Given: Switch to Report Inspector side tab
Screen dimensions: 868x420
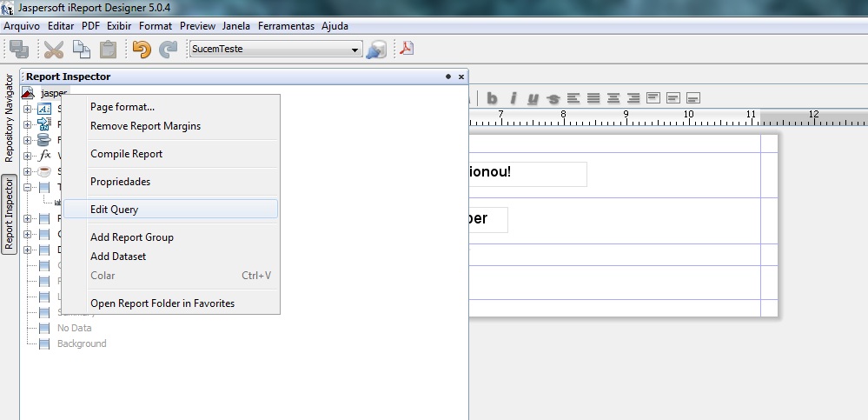Looking at the screenshot, I should (x=9, y=214).
